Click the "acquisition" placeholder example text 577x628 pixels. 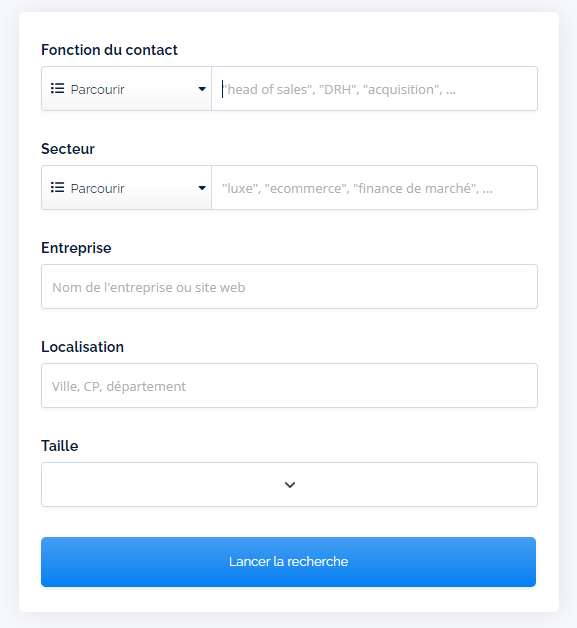[x=400, y=89]
